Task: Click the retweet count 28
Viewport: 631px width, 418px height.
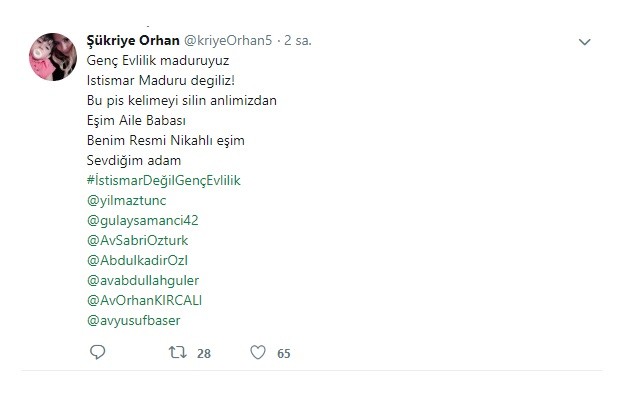Action: [204, 352]
